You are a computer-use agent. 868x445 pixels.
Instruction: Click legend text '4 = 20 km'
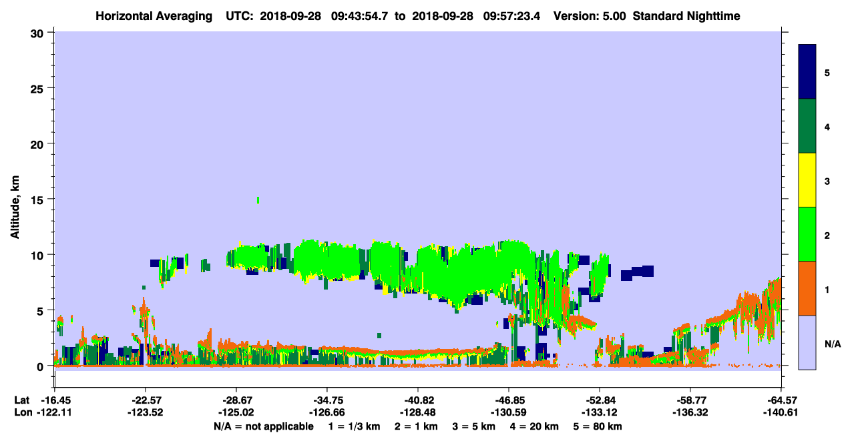pyautogui.click(x=535, y=426)
